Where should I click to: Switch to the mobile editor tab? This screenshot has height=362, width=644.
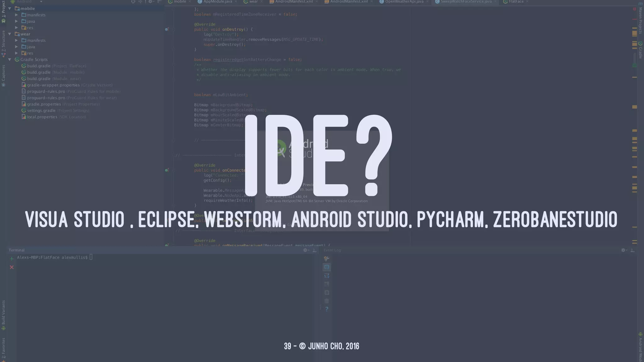(180, 2)
